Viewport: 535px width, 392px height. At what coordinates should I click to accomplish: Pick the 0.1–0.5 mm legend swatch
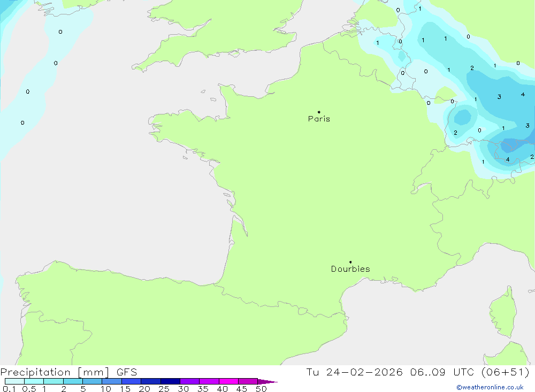coord(14,381)
